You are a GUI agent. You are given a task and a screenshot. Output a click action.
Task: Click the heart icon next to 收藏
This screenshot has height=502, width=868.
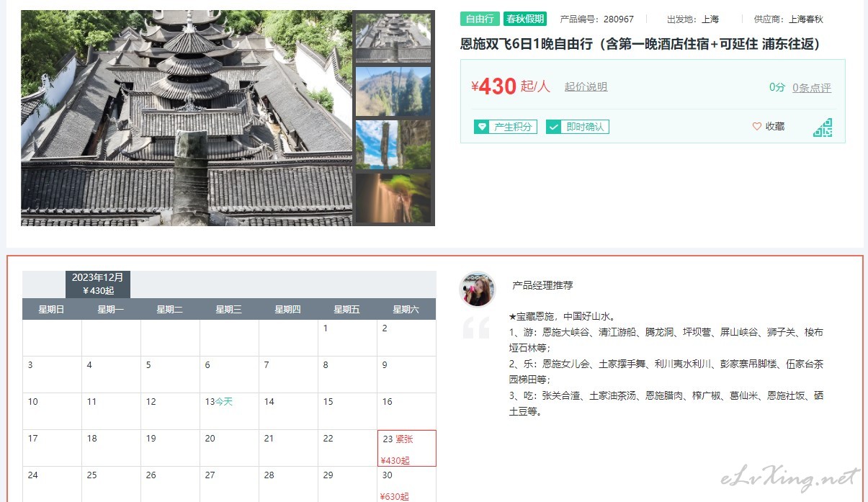[756, 127]
